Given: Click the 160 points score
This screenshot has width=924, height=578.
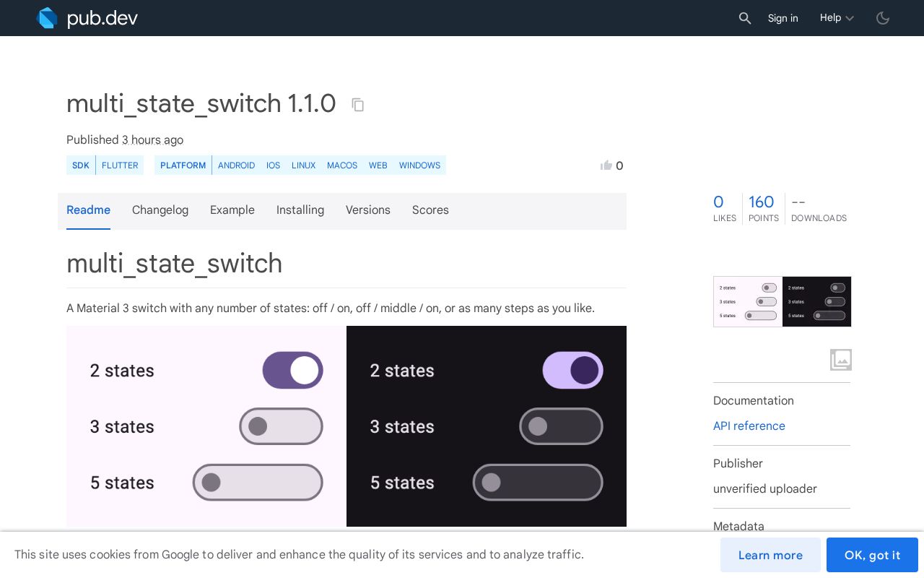Looking at the screenshot, I should click(x=763, y=209).
